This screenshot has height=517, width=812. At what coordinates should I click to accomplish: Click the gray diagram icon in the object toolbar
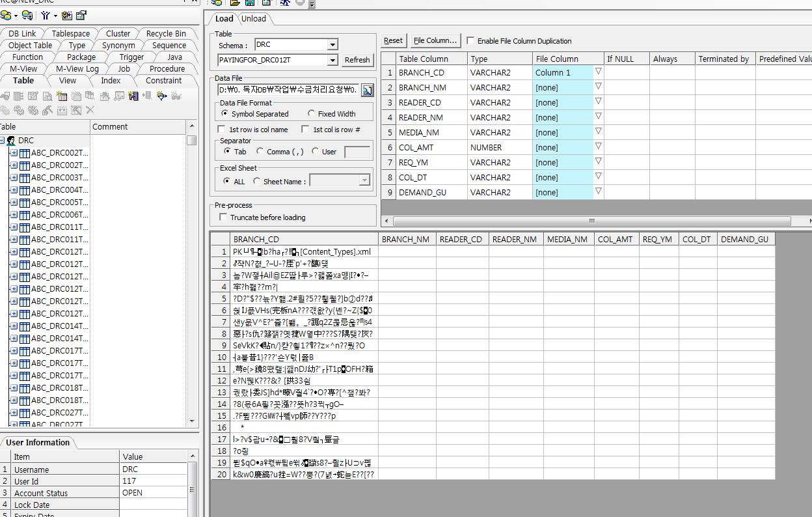pos(120,96)
